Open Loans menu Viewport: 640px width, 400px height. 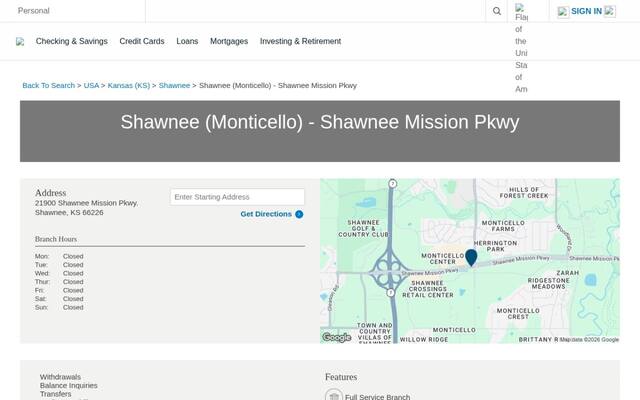pyautogui.click(x=187, y=41)
